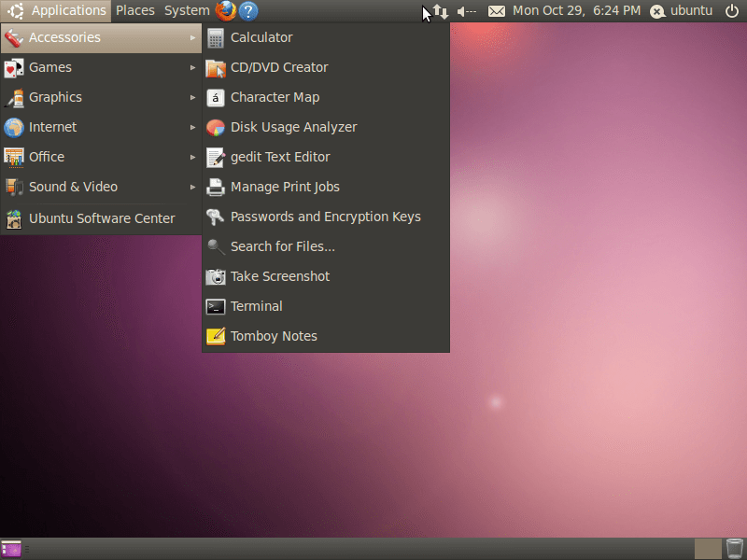The width and height of the screenshot is (747, 560).
Task: Click the clock showing Mon Oct 29
Action: click(576, 10)
